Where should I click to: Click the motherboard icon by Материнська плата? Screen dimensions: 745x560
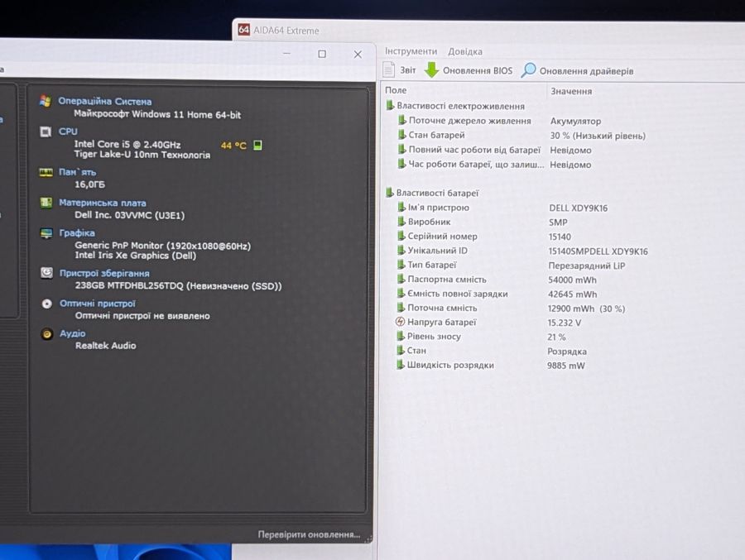point(46,203)
